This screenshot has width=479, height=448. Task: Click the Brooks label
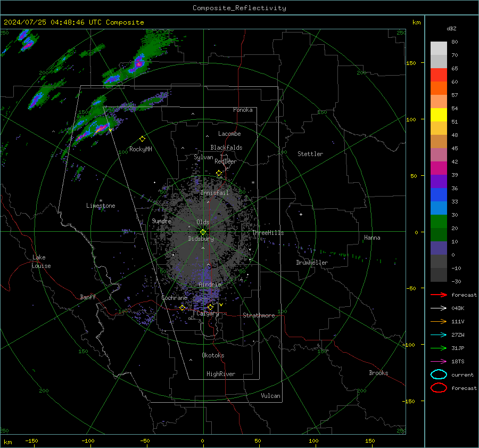(378, 373)
